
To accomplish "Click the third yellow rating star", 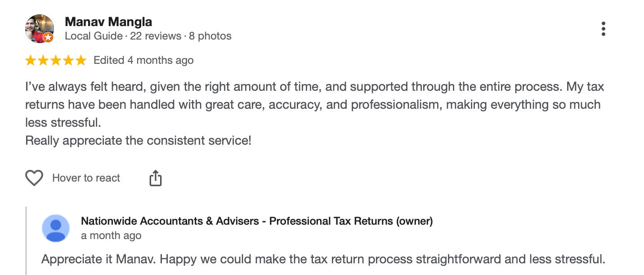I will (x=56, y=61).
